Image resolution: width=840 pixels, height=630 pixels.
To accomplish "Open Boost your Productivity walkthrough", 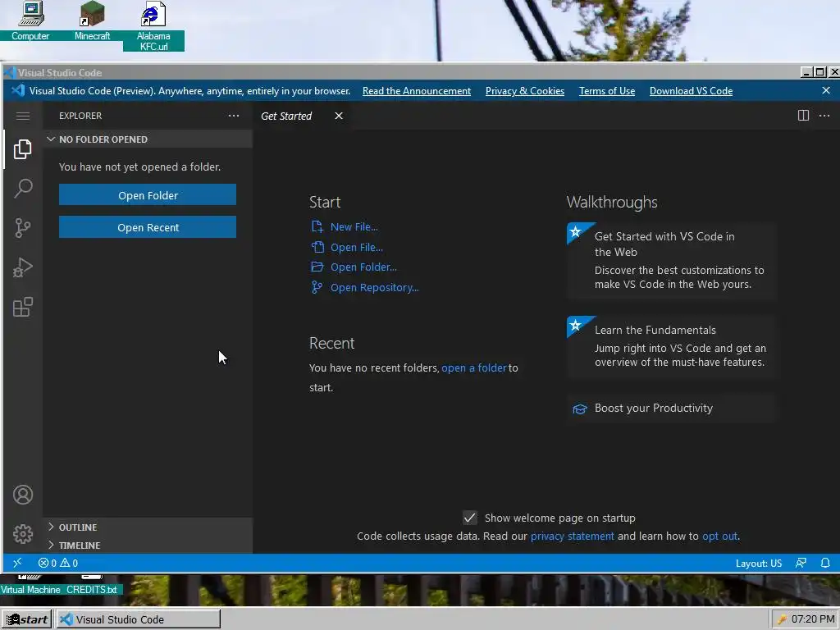I will pyautogui.click(x=672, y=409).
